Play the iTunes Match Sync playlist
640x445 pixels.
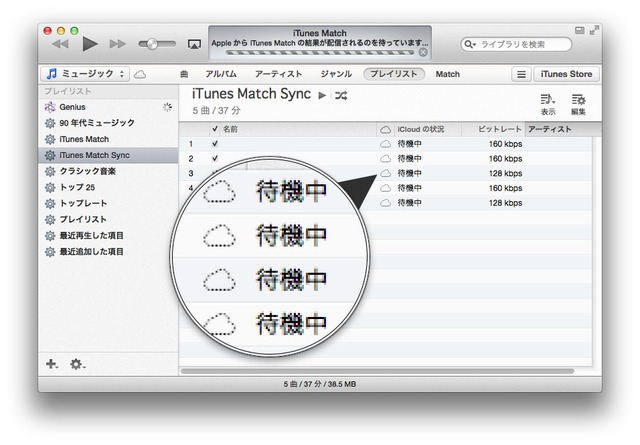(322, 95)
